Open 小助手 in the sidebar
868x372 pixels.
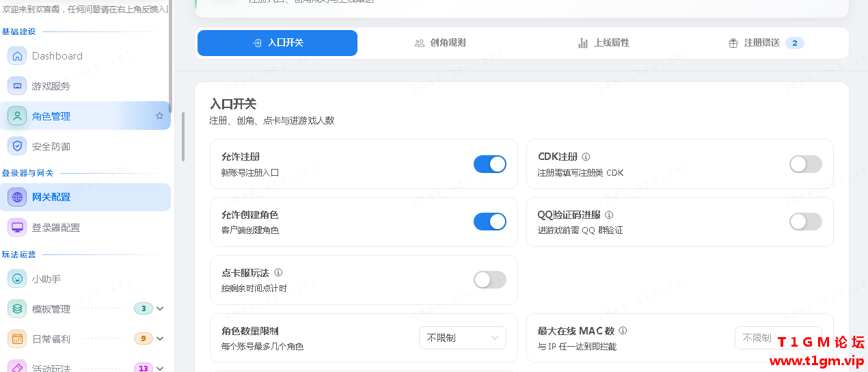click(85, 279)
